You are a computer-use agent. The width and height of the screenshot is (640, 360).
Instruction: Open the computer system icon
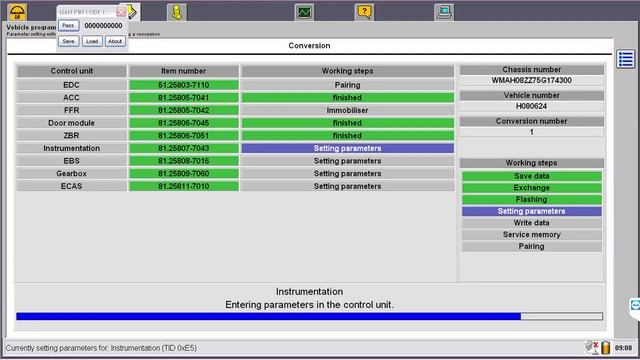[x=444, y=12]
